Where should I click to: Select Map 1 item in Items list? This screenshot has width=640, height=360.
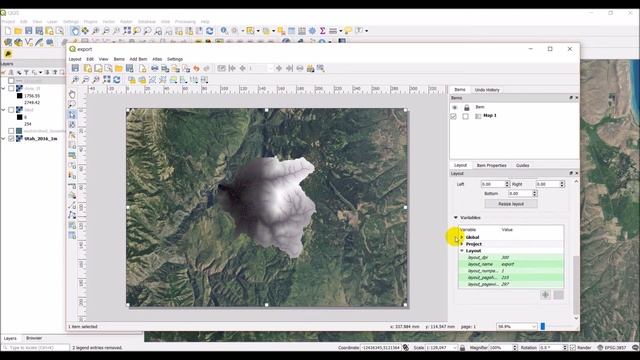click(490, 116)
